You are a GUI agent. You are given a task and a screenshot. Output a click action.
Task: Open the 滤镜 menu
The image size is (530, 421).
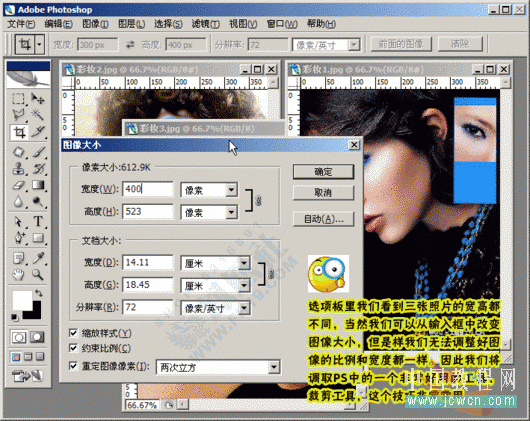[206, 24]
